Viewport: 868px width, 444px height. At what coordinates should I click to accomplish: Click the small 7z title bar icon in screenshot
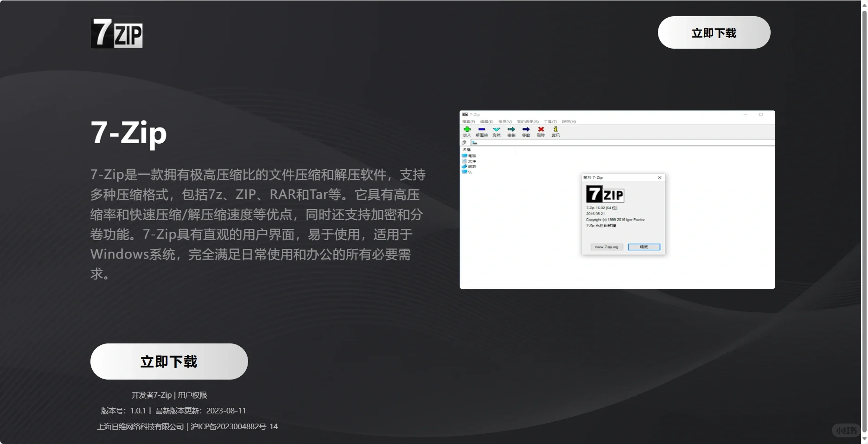465,114
